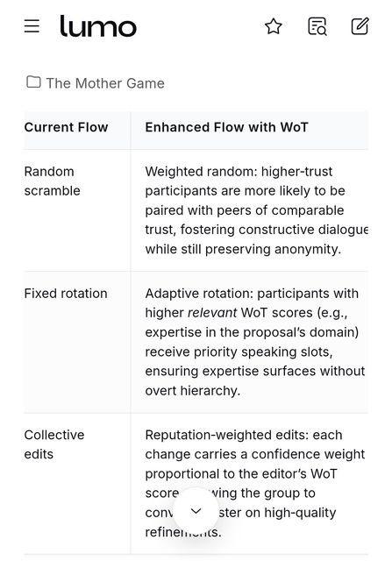Click the Weighted random description text
This screenshot has width=392, height=561.
[256, 210]
